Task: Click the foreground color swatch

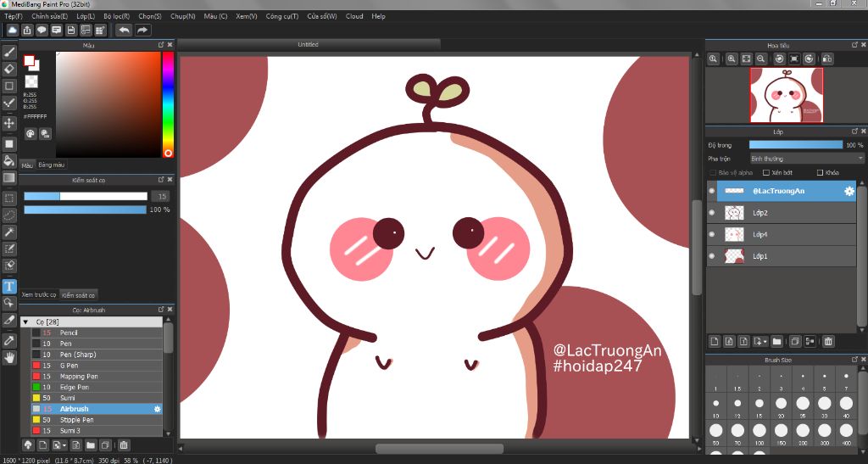Action: [29, 61]
